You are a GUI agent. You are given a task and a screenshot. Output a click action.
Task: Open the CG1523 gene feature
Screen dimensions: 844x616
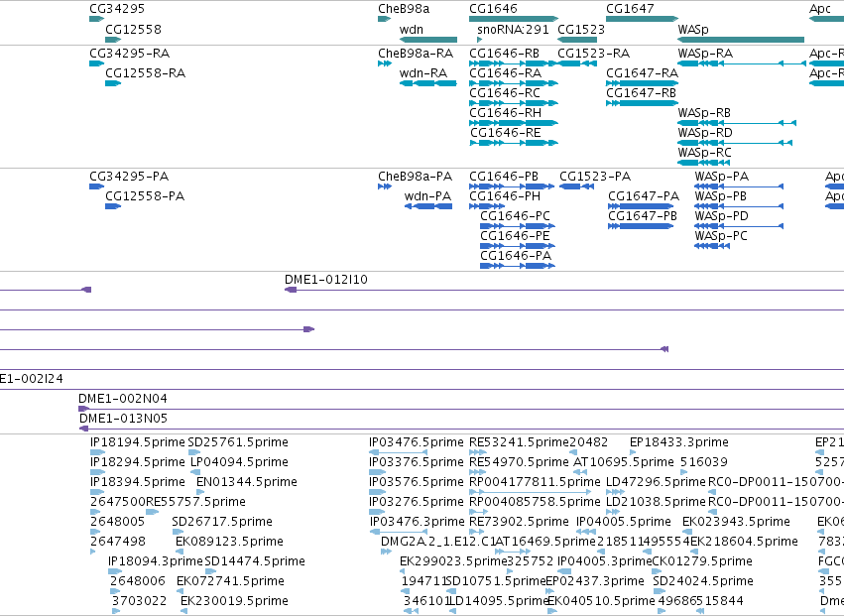pyautogui.click(x=577, y=40)
